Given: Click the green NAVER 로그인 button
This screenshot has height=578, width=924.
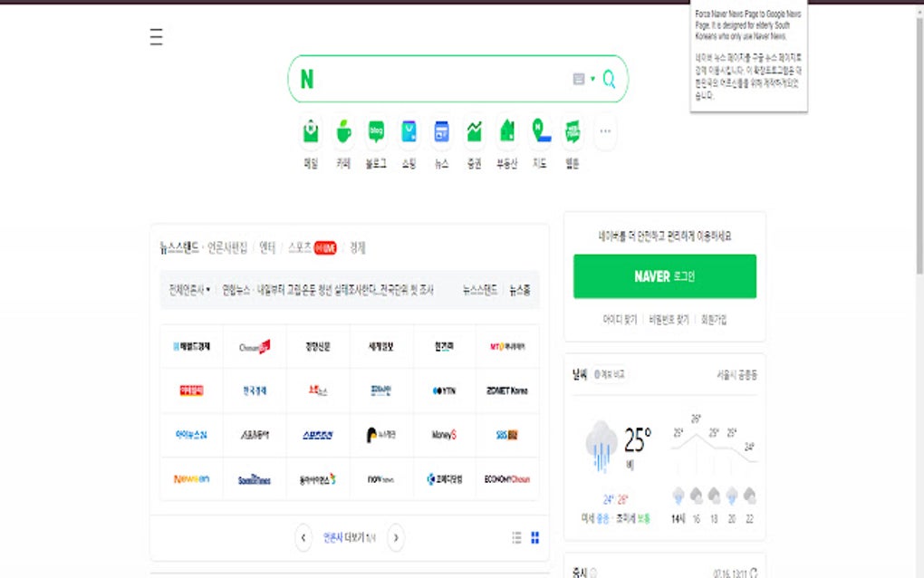Looking at the screenshot, I should click(x=665, y=276).
